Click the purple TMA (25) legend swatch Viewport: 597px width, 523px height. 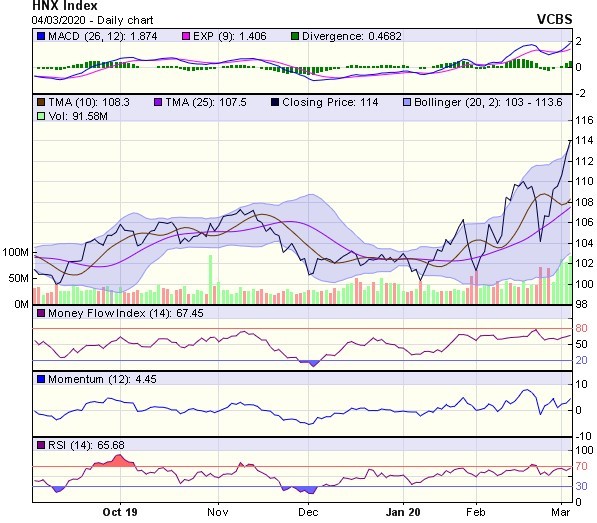point(158,102)
